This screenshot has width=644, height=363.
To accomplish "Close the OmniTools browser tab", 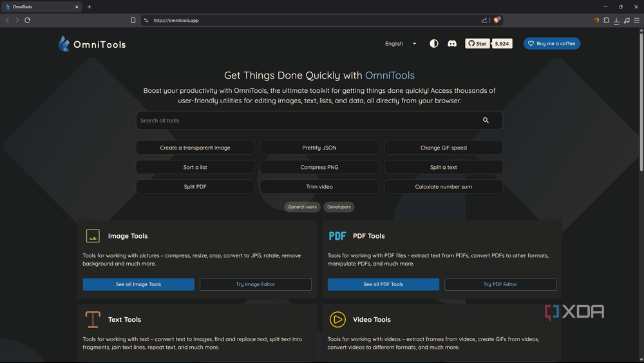I will (x=77, y=6).
